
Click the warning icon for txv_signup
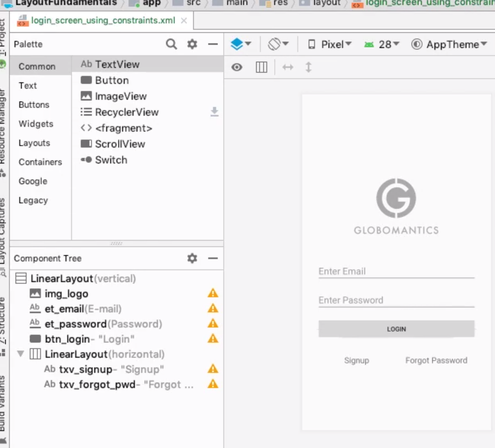[213, 369]
